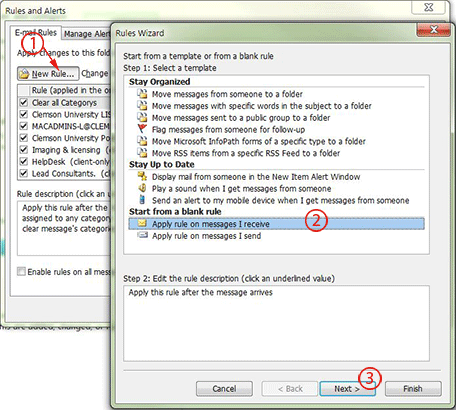This screenshot has width=456, height=410.
Task: Click envelope icon for Apply rule on messages I receive
Action: [x=142, y=223]
